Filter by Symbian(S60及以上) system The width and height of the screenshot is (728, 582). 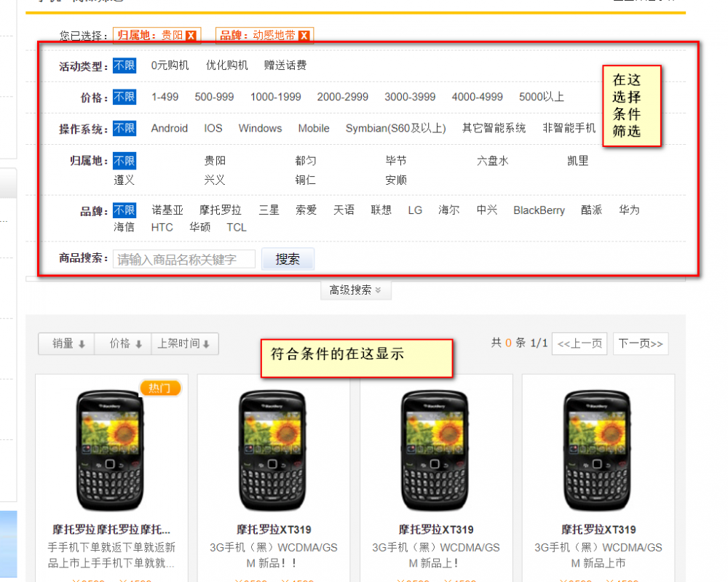click(x=395, y=129)
